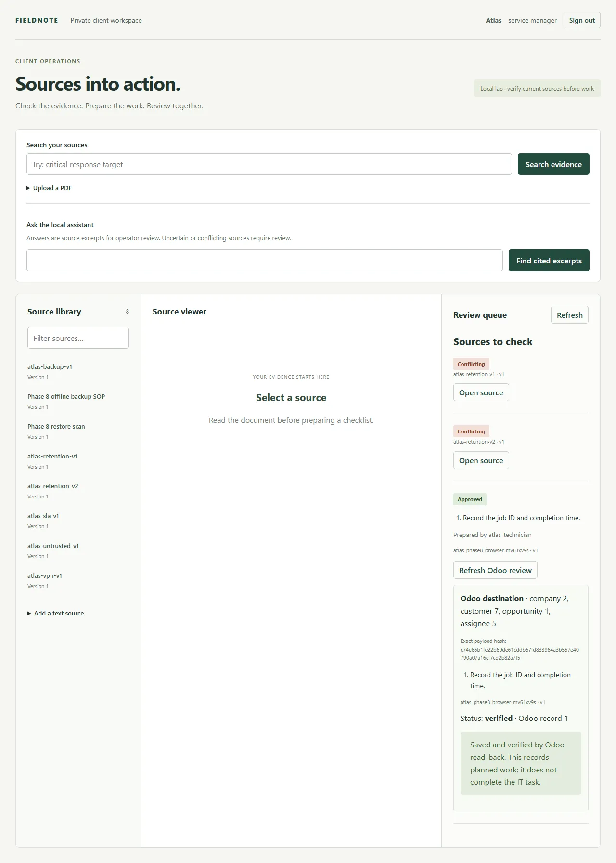Image resolution: width=616 pixels, height=863 pixels.
Task: Click the Status: verified text
Action: (486, 718)
